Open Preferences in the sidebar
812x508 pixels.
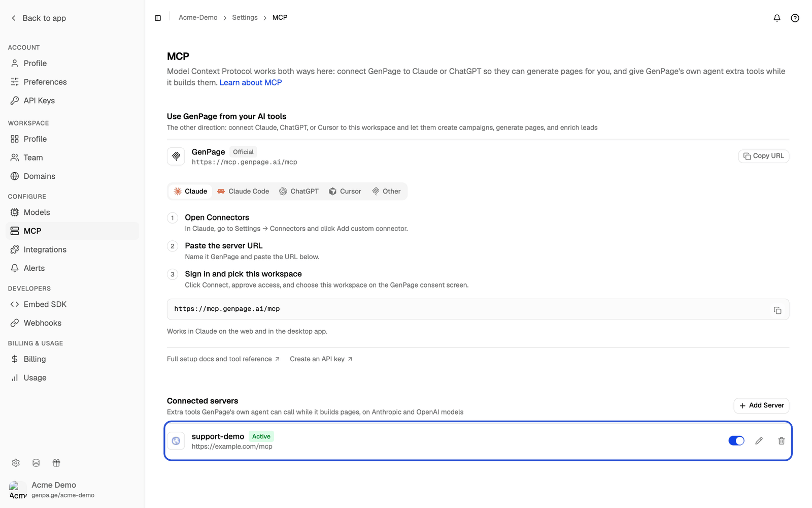click(x=72, y=82)
